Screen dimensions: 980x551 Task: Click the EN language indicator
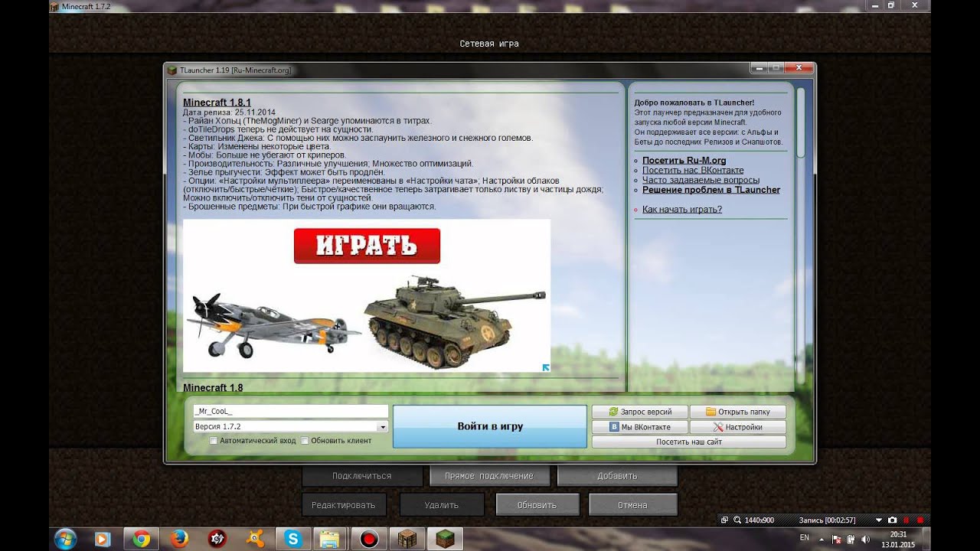click(804, 538)
